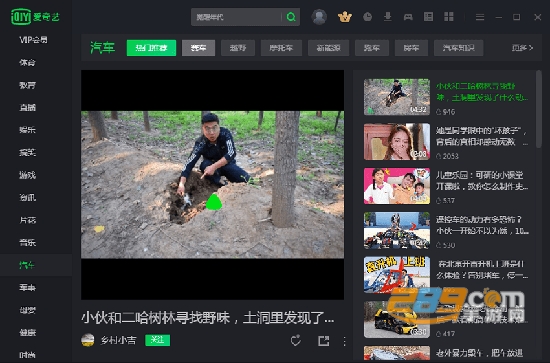
Task: Open the hamburger main menu
Action: point(480,17)
